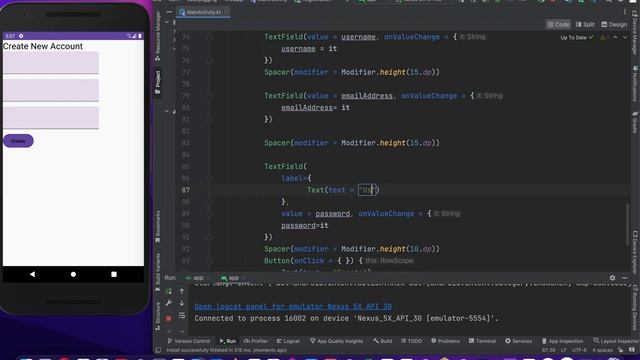Open the Terminal tool tab
Image resolution: width=640 pixels, height=360 pixels.
pos(482,341)
